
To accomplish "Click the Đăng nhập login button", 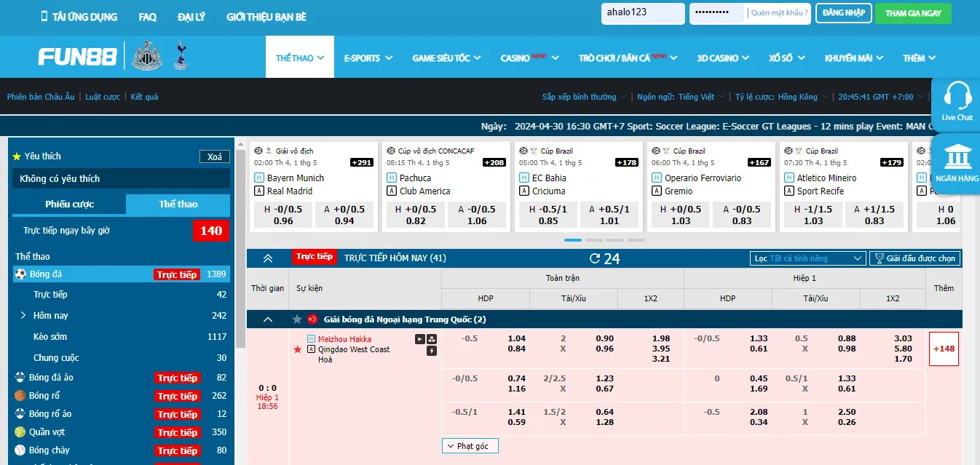I will 844,13.
